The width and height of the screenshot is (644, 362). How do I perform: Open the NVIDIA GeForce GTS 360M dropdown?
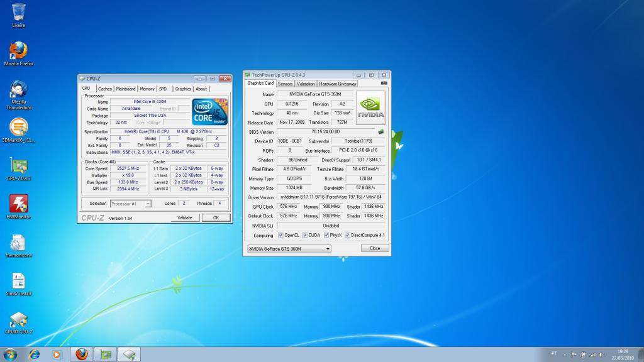point(289,249)
